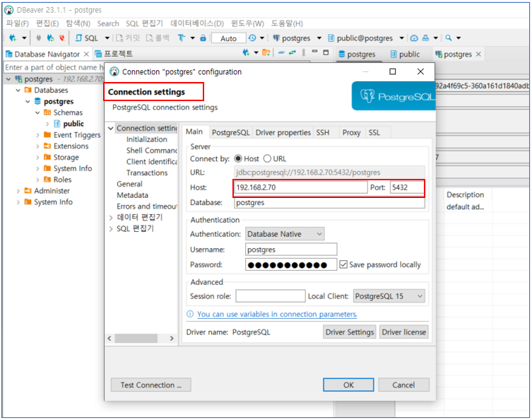Screen dimensions: 532x420
Task: Close the Database Navigator tab
Action: (86, 54)
